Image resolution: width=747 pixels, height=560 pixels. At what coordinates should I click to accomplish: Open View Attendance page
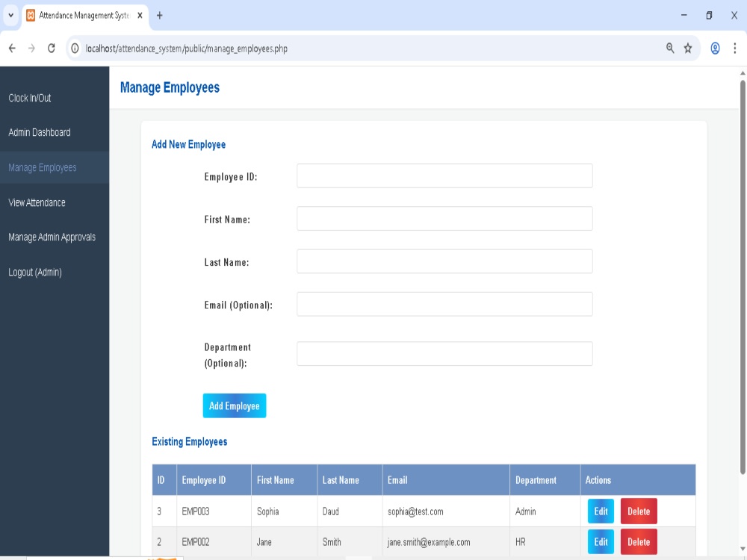pyautogui.click(x=37, y=202)
